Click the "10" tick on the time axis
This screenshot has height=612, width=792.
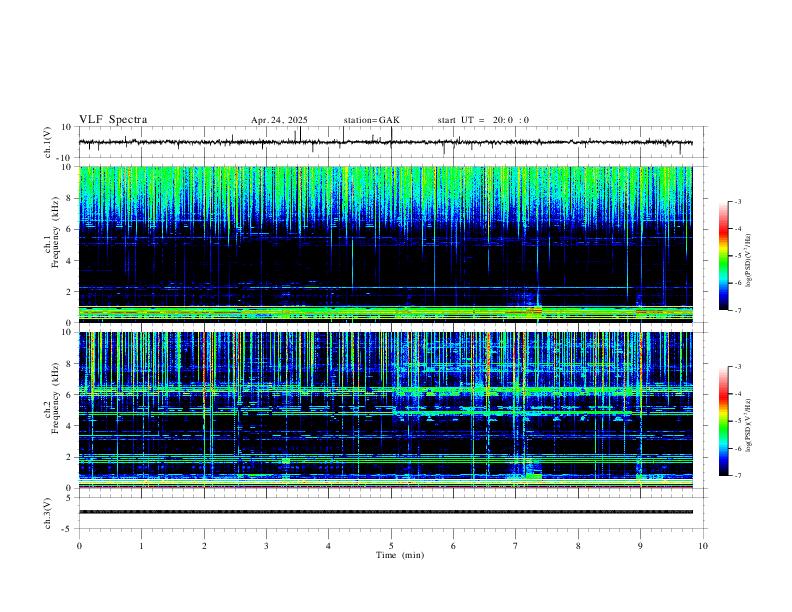click(703, 546)
